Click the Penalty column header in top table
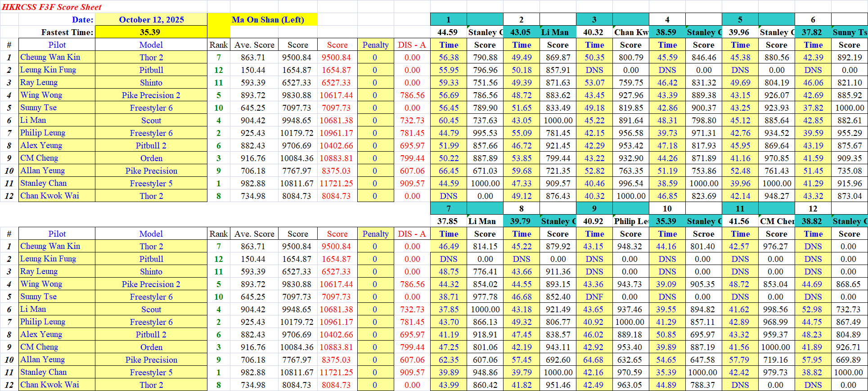This screenshot has height=391, width=868. coord(375,45)
